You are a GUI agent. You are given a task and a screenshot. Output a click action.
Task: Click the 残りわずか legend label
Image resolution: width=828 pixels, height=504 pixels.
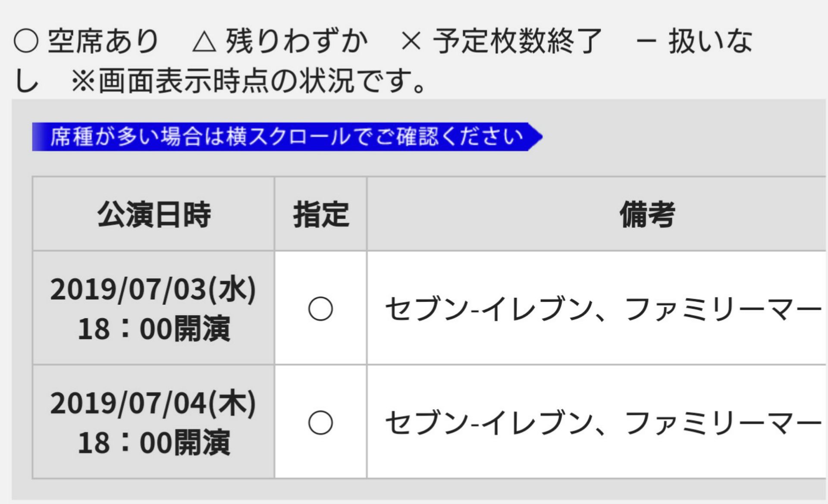(x=297, y=42)
